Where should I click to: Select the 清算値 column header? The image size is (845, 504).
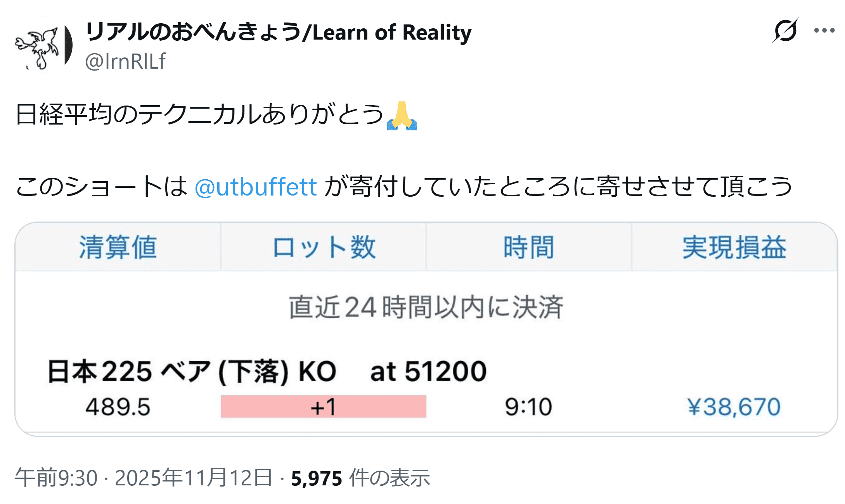click(x=118, y=247)
